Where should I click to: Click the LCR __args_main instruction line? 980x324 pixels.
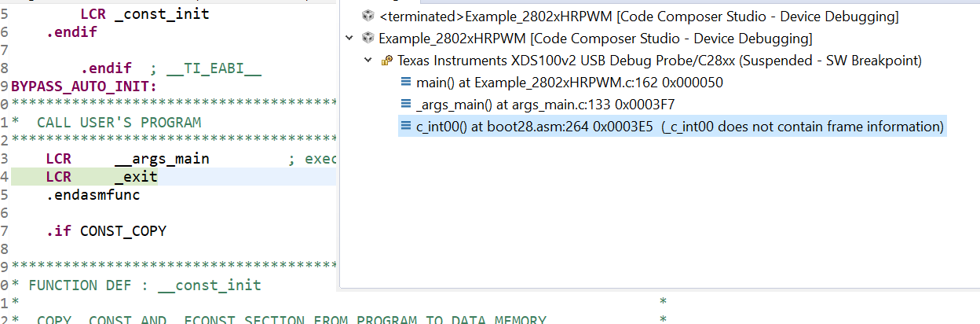127,159
